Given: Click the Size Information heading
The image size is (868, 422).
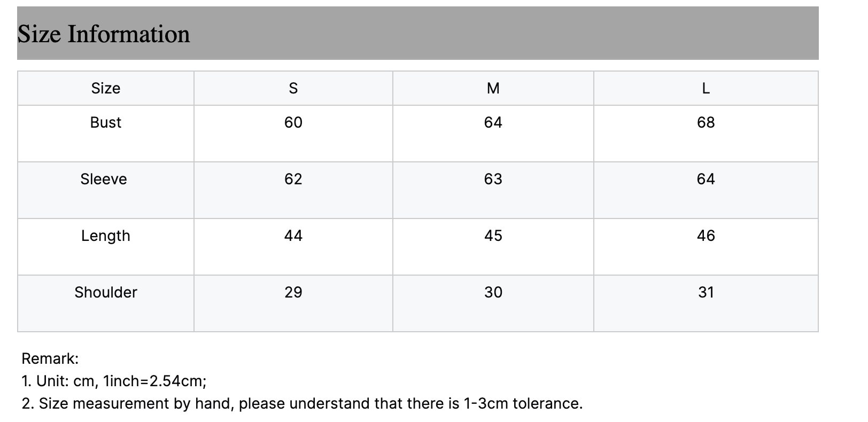Looking at the screenshot, I should point(104,34).
